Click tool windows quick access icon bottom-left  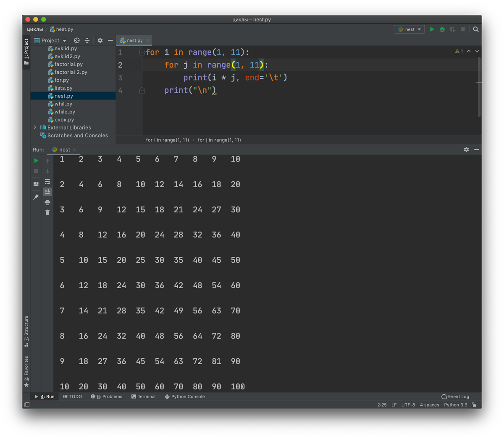27,405
